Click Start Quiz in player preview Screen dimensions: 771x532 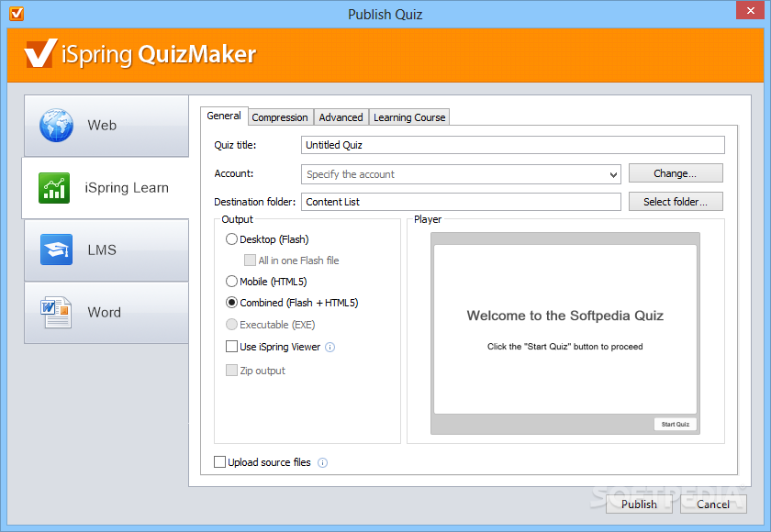coord(676,425)
